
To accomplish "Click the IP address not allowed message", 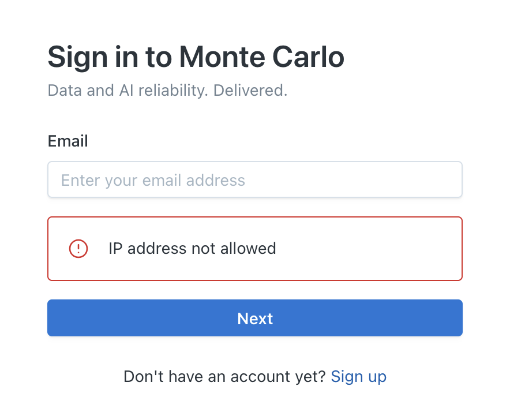I will 193,249.
